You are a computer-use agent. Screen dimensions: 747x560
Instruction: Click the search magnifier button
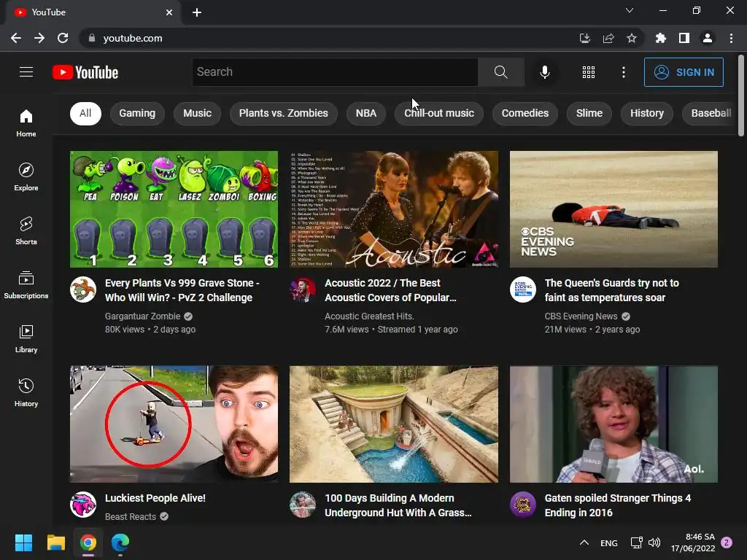(x=500, y=72)
